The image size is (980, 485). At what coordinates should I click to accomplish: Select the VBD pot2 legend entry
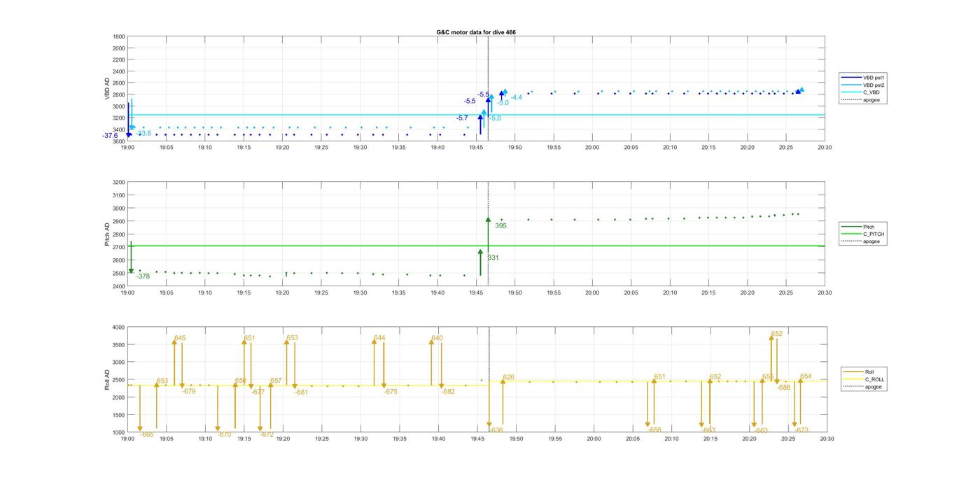pyautogui.click(x=863, y=85)
